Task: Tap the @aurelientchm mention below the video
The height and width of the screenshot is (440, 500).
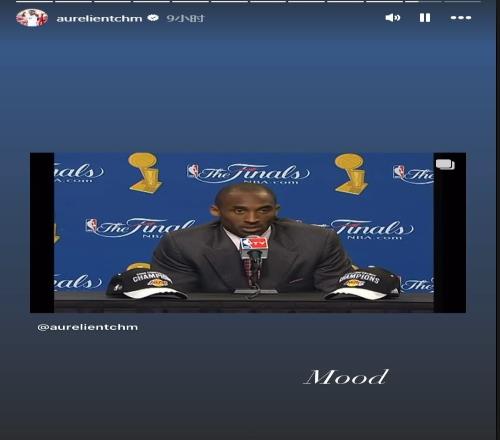Action: pos(88,327)
